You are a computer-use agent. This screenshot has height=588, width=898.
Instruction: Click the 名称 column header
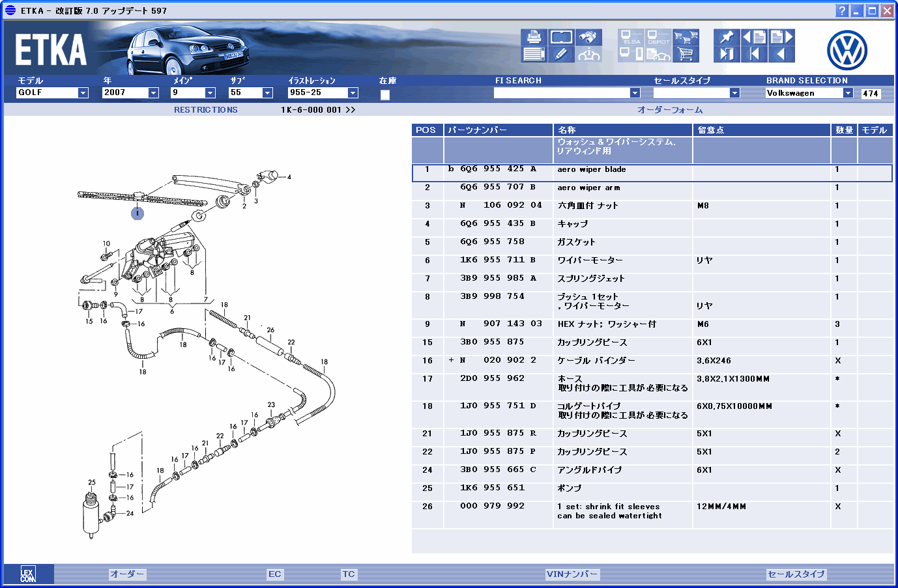coord(623,130)
